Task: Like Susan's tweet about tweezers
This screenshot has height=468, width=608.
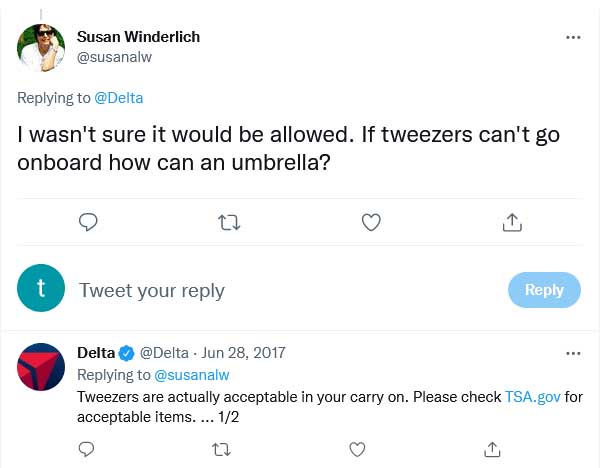Action: [371, 222]
